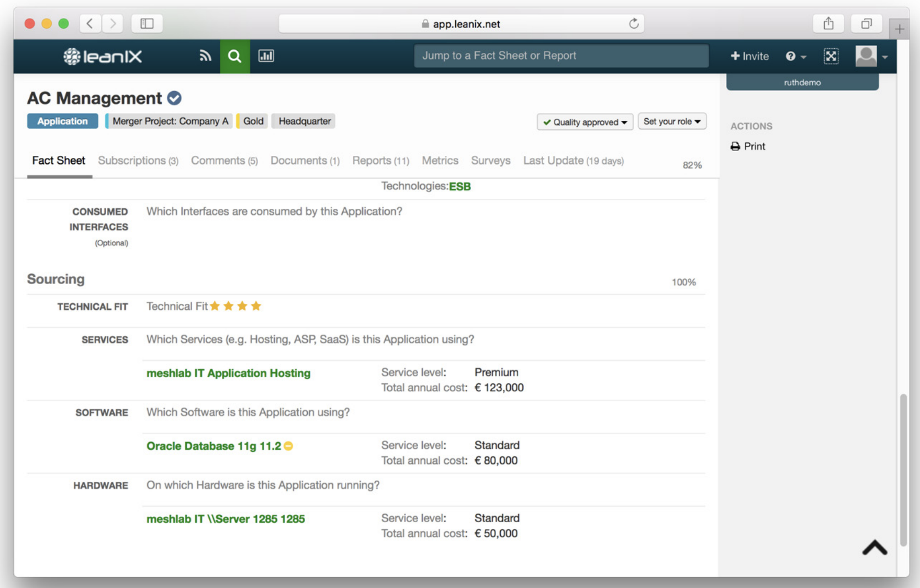
Task: Click the € 123,000 cost value
Action: click(499, 388)
